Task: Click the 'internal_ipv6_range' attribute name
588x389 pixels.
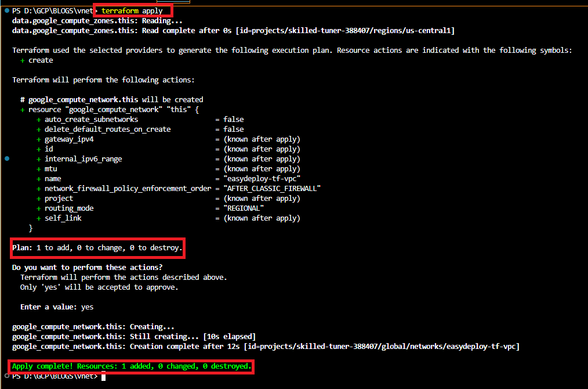Action: pos(84,159)
